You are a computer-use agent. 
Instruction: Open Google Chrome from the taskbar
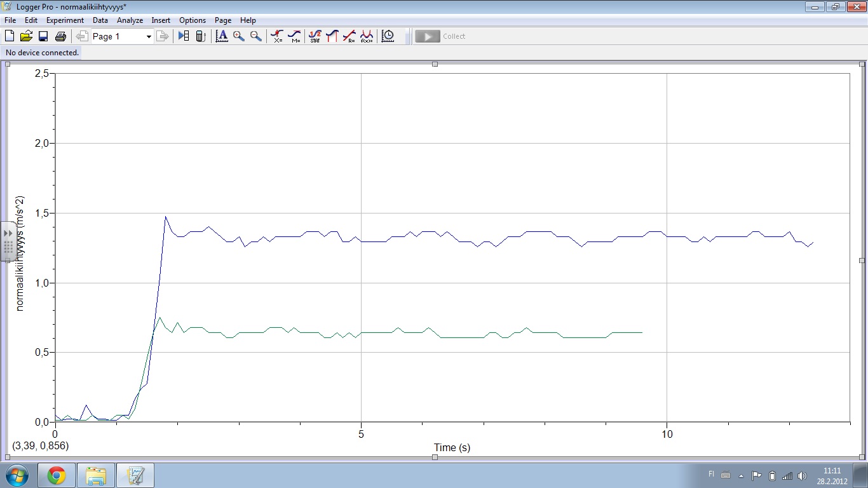click(x=57, y=475)
